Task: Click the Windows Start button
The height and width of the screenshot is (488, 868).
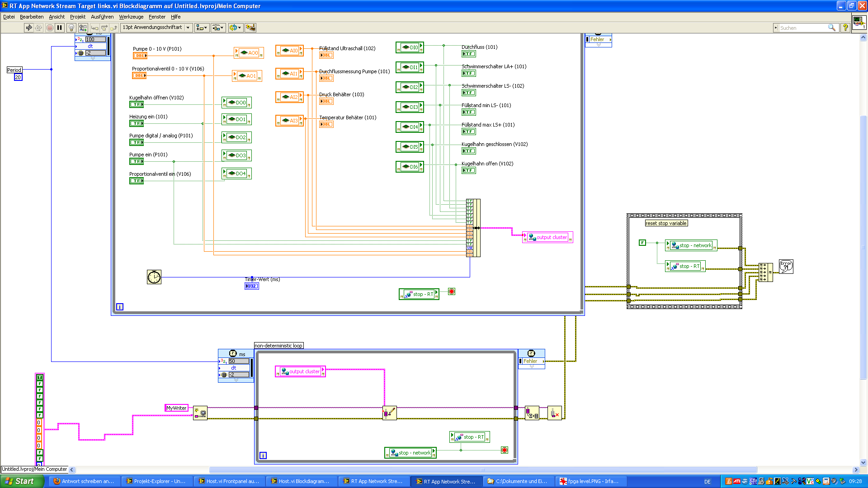Action: point(20,481)
